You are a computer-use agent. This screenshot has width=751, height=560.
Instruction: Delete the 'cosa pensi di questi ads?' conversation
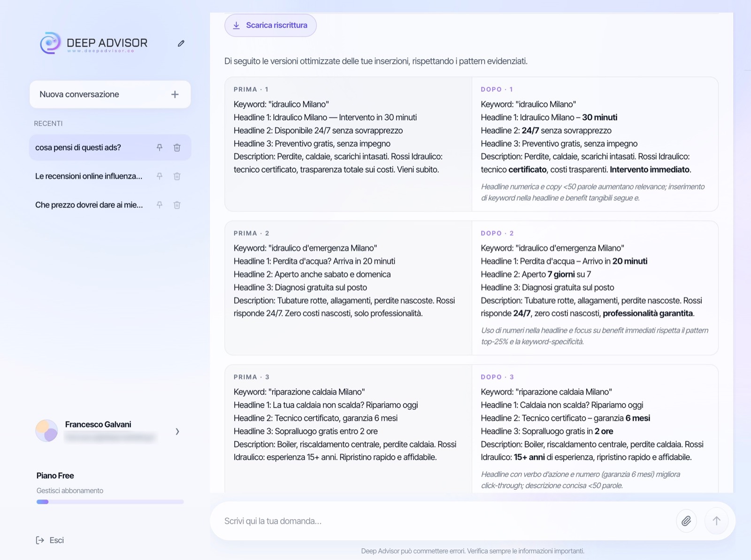[177, 147]
